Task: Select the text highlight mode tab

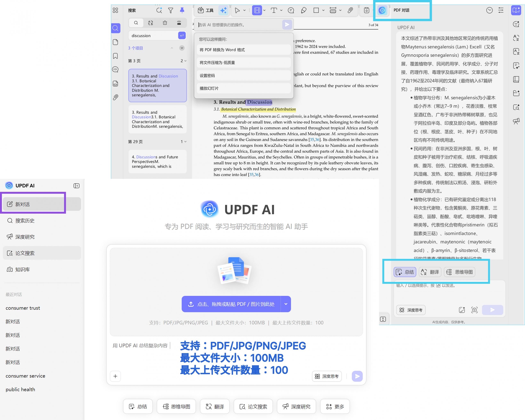Action: tap(179, 23)
